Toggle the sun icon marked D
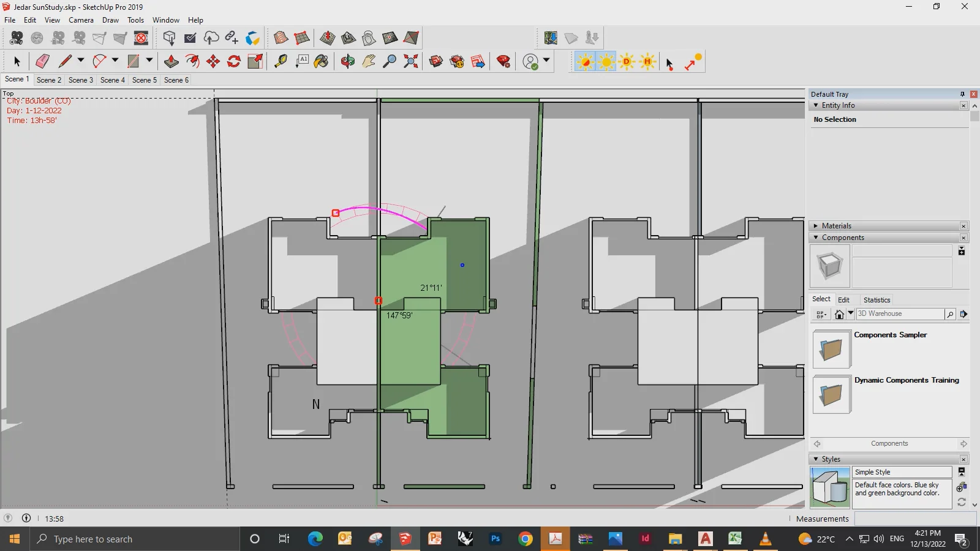The image size is (980, 551). pyautogui.click(x=627, y=61)
